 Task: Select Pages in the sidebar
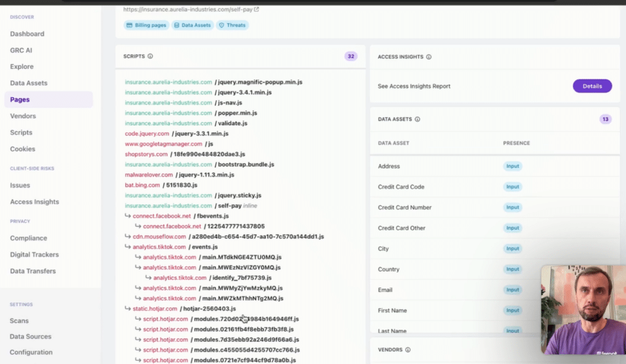[x=49, y=100]
